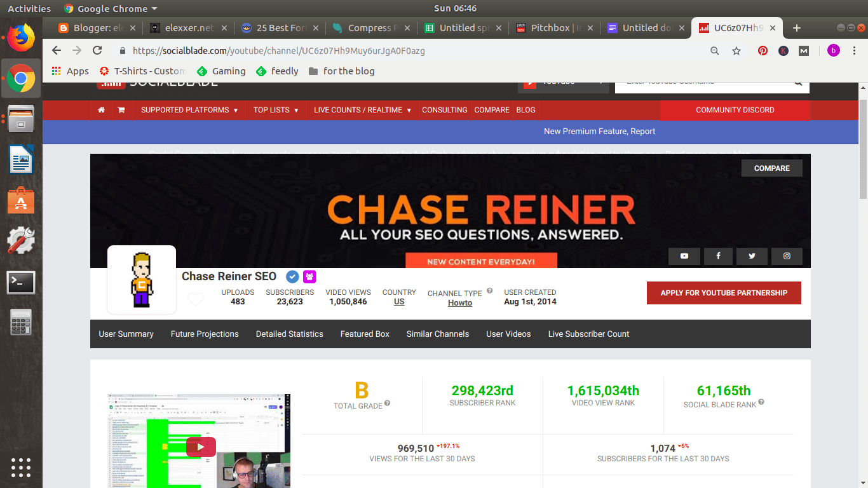Open the Apps bookmark shortcut

point(71,71)
